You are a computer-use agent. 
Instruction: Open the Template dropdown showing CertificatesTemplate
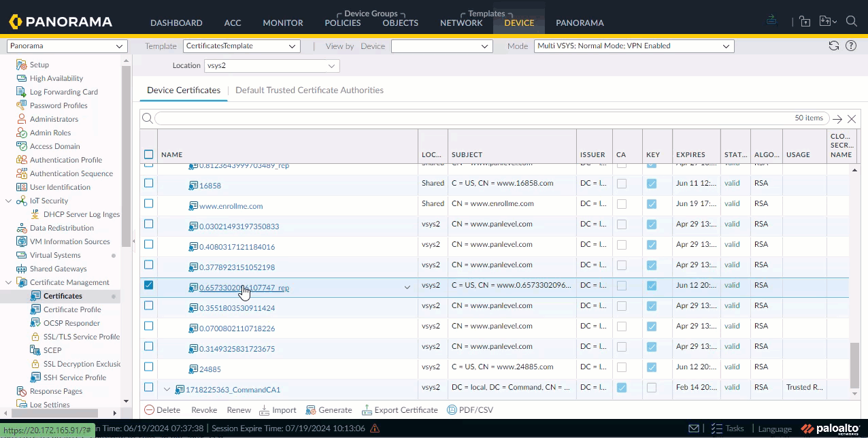(241, 46)
